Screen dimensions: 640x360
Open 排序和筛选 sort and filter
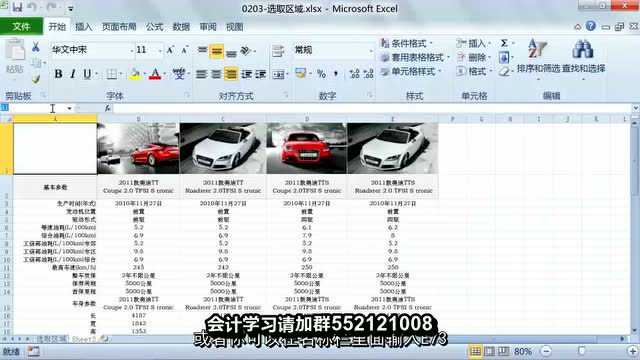[538, 56]
